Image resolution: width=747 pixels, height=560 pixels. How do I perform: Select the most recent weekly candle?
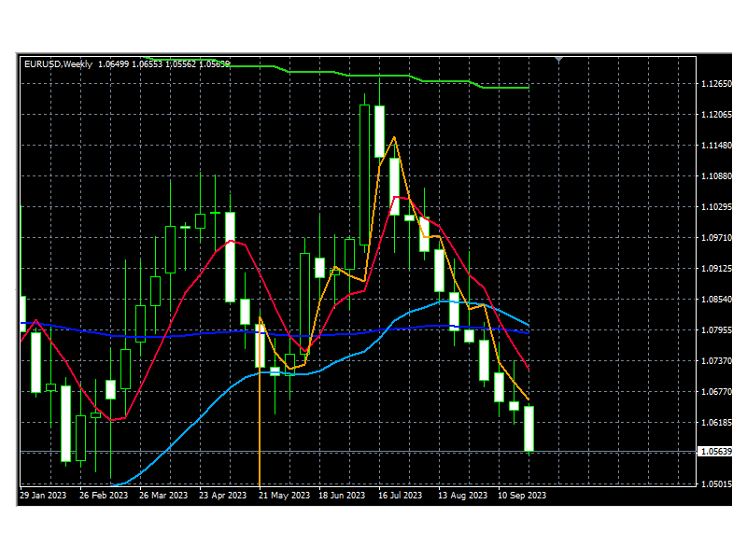pos(529,428)
